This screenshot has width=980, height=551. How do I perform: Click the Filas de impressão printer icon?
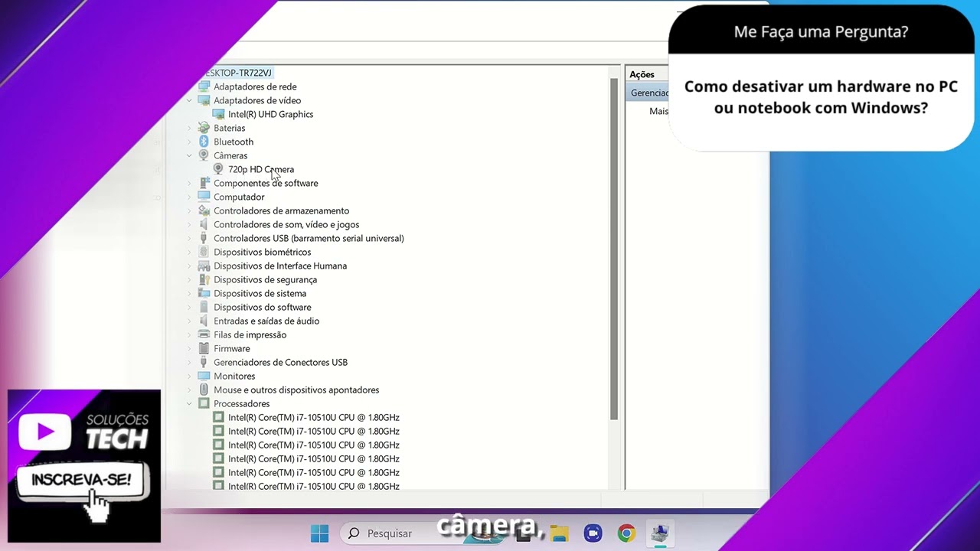(x=203, y=334)
